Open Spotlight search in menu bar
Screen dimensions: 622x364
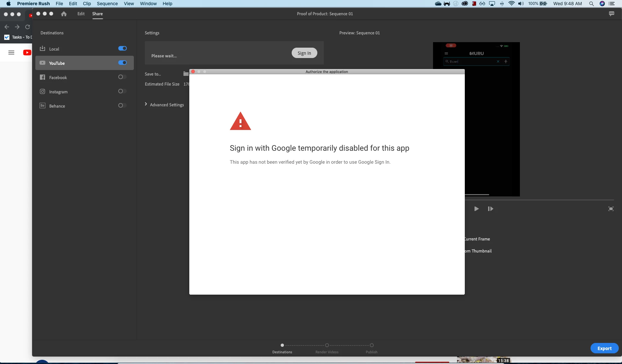click(592, 4)
